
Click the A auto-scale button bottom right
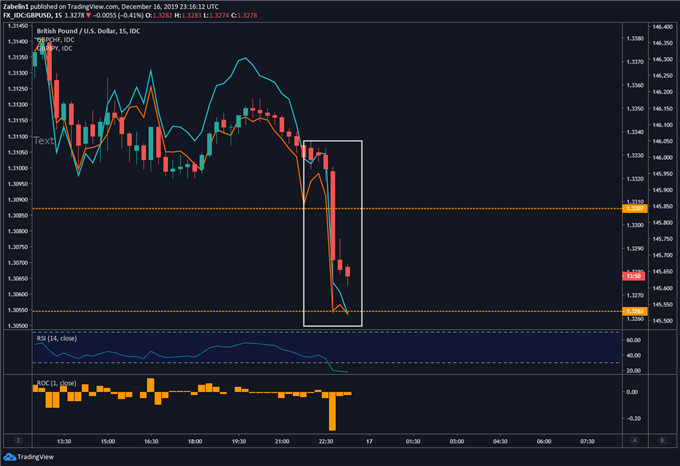point(635,441)
